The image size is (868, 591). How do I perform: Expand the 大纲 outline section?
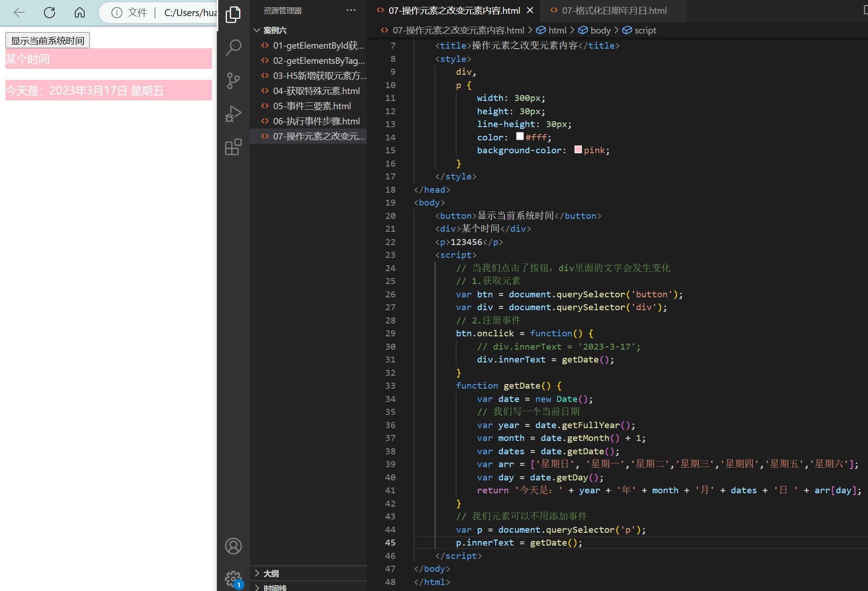(x=308, y=574)
